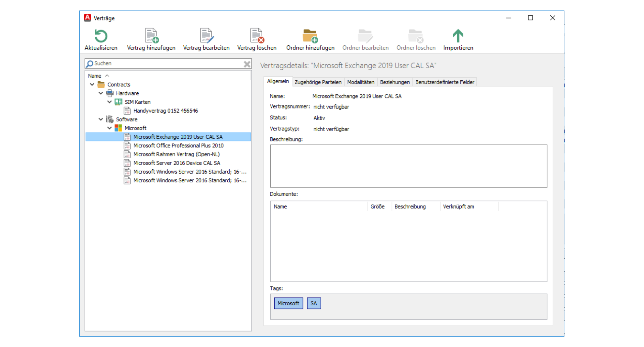Viewport: 644px width, 347px height.
Task: Sort documents by Größe column
Action: [380, 207]
